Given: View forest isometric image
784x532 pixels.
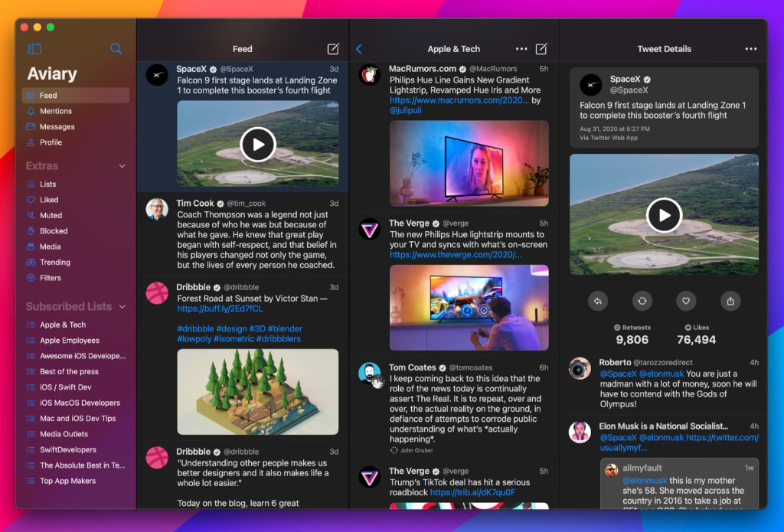Looking at the screenshot, I should coord(258,391).
